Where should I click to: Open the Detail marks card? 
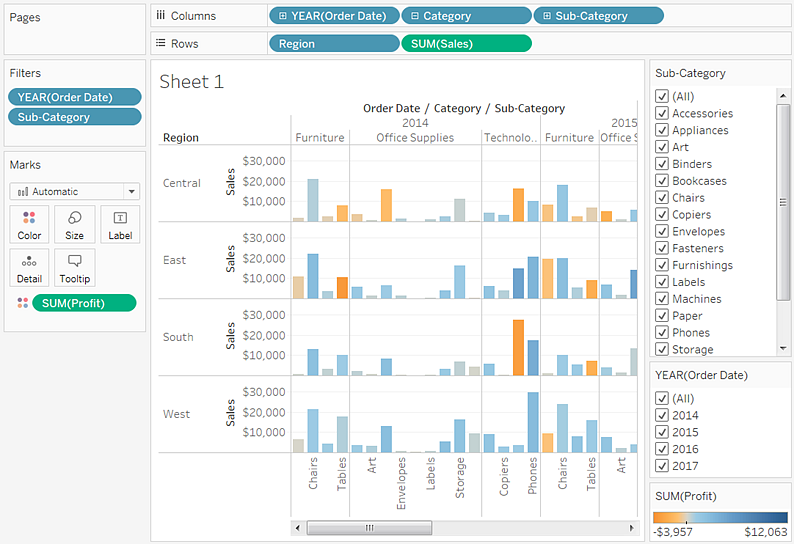pos(30,268)
